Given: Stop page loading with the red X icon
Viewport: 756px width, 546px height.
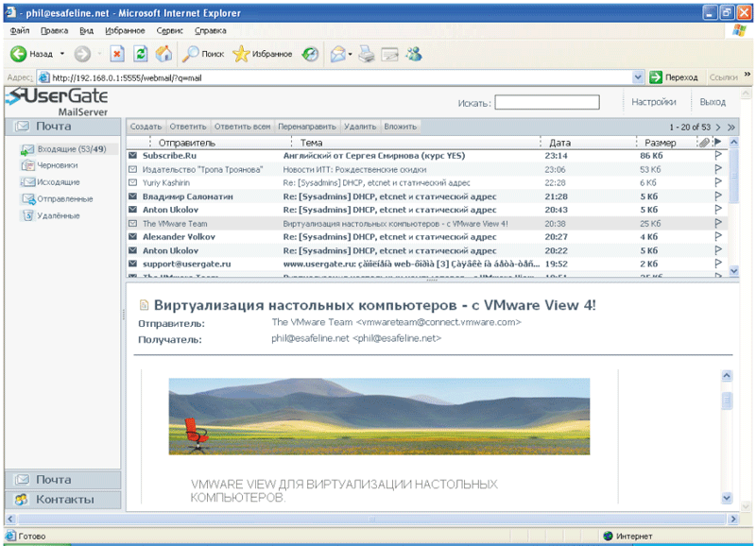Looking at the screenshot, I should [x=116, y=54].
